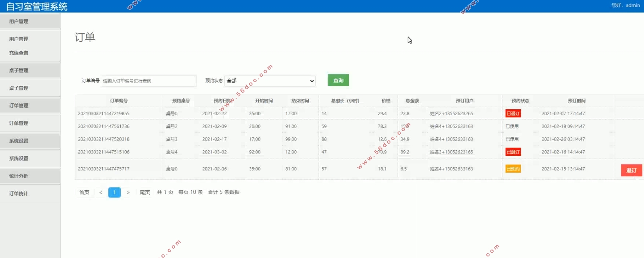Open 订单统计 in the sidebar
The image size is (644, 258).
19,194
